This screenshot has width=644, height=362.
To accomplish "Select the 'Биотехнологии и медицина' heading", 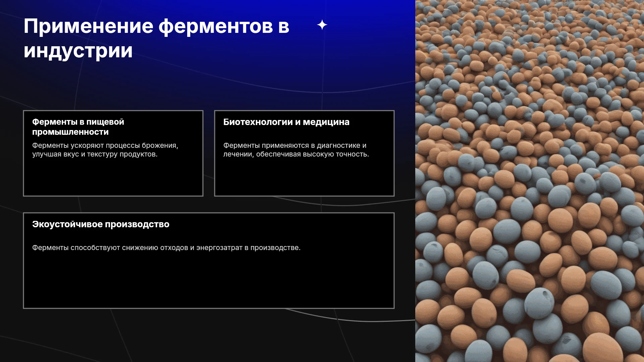I will pyautogui.click(x=286, y=122).
